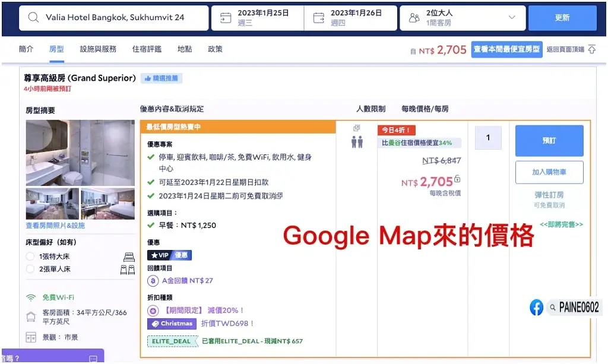
Task: Click the free Wi-Fi icon
Action: pos(31,297)
